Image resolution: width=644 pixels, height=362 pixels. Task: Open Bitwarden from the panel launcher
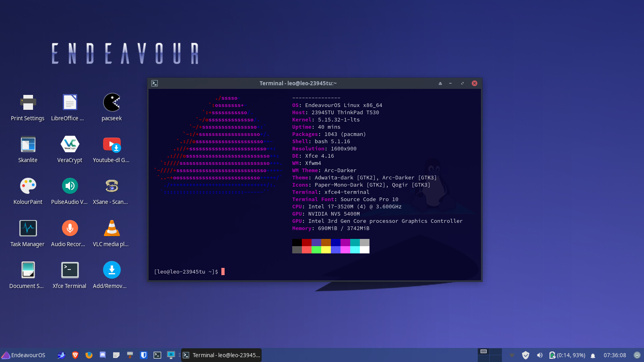[144, 355]
